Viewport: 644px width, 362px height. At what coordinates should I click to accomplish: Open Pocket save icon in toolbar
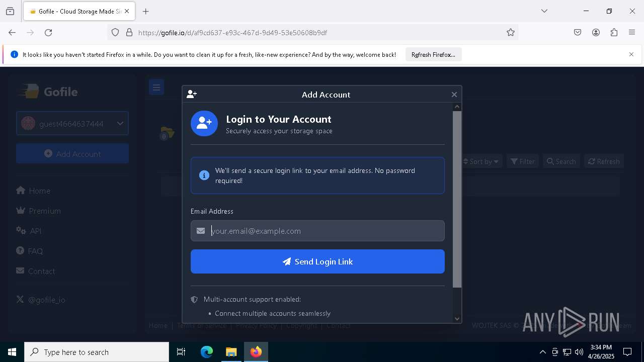click(578, 33)
